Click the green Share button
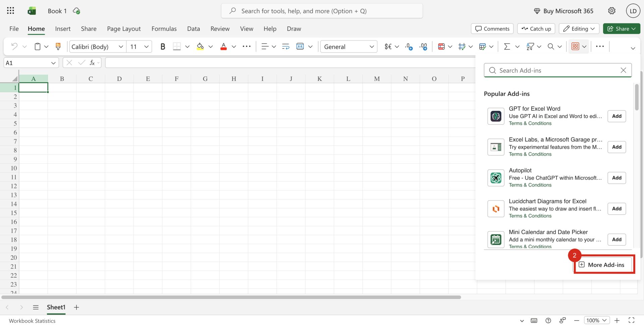Screen dimensions: 644x325 coord(622,29)
